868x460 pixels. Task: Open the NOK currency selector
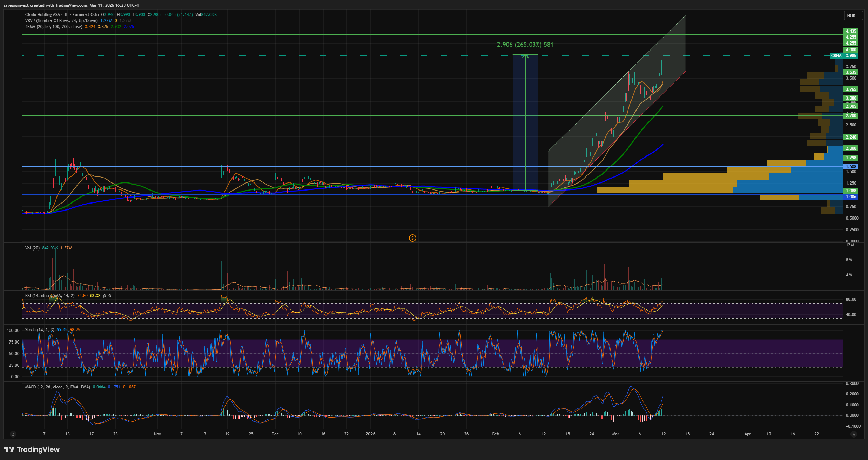tap(851, 15)
